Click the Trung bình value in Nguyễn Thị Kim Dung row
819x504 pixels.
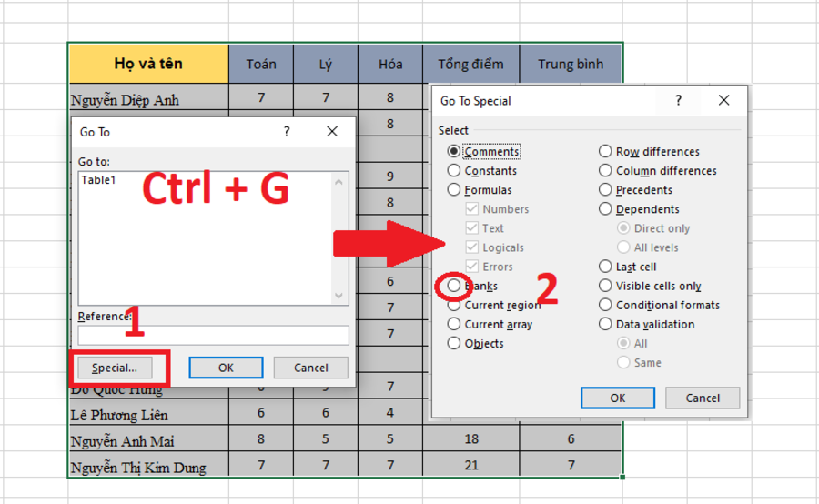(x=571, y=465)
